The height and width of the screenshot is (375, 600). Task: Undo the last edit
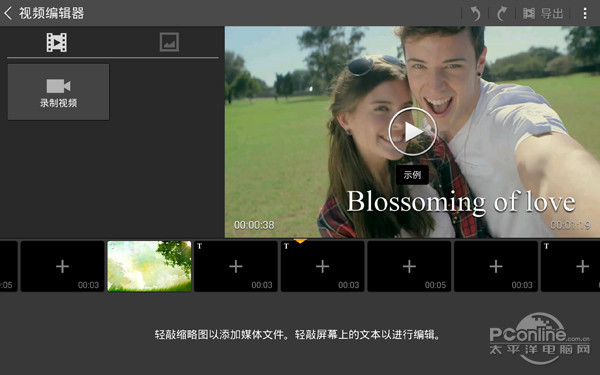(x=475, y=14)
